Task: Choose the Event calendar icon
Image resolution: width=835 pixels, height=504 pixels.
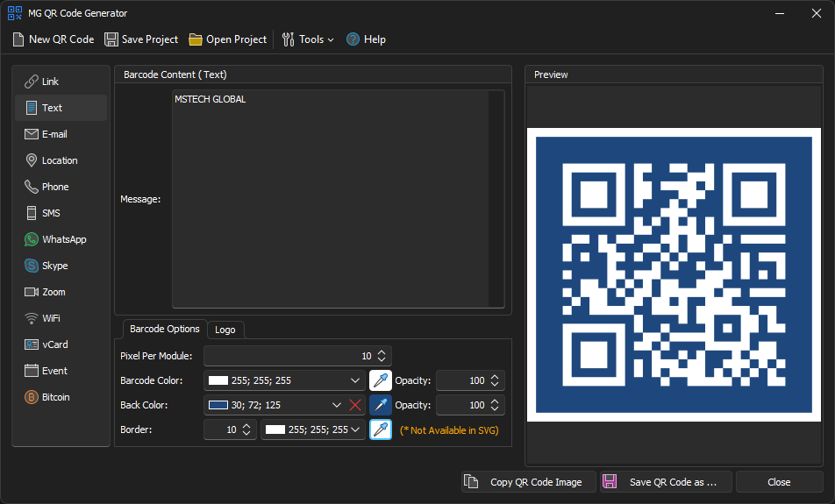Action: click(x=32, y=371)
